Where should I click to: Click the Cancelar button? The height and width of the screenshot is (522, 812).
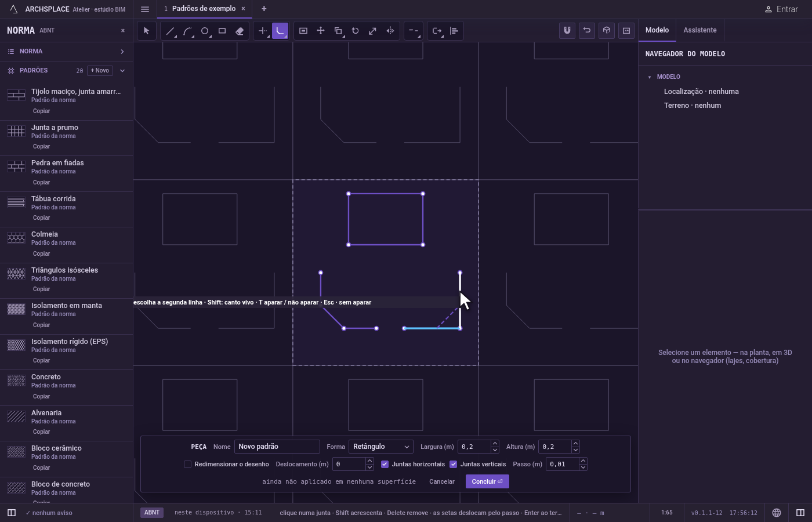point(442,481)
